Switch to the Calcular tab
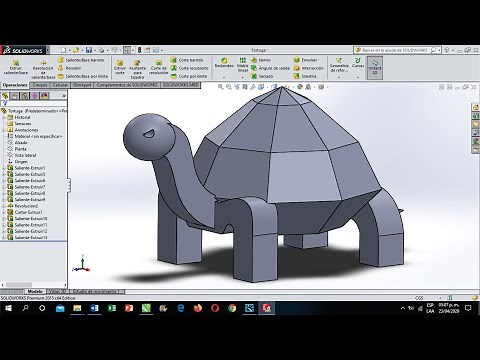Image resolution: width=480 pixels, height=360 pixels. (60, 85)
